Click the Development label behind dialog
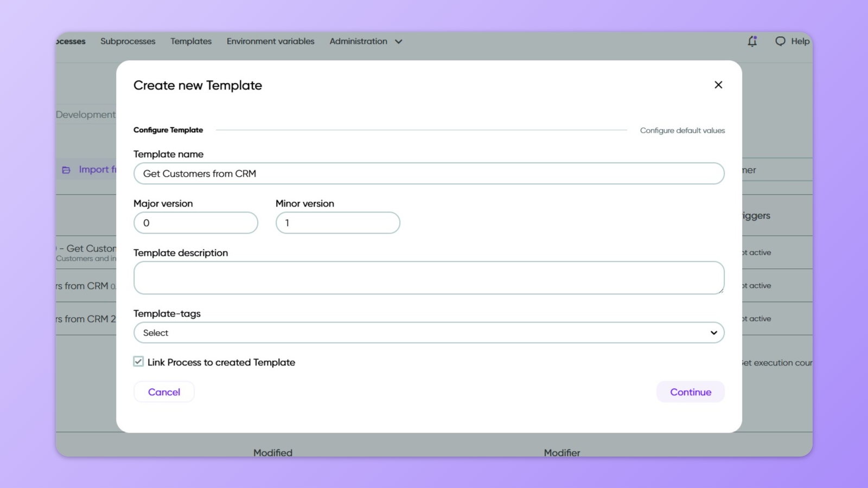The image size is (868, 488). click(x=86, y=114)
